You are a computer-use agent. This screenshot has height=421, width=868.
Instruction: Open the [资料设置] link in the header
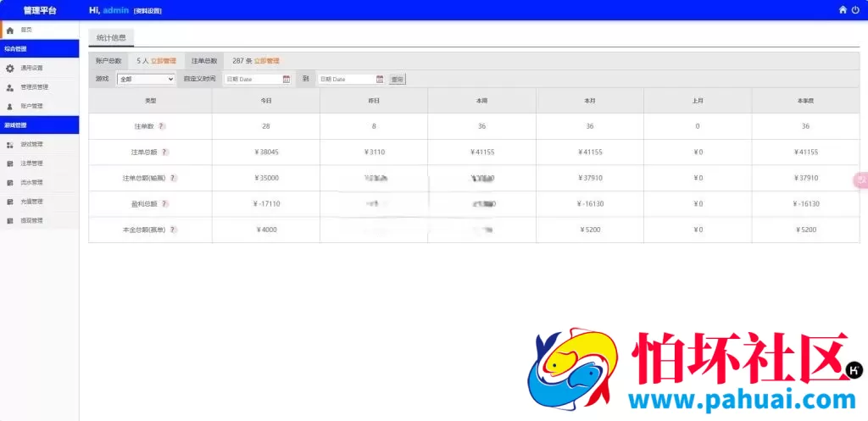(147, 10)
